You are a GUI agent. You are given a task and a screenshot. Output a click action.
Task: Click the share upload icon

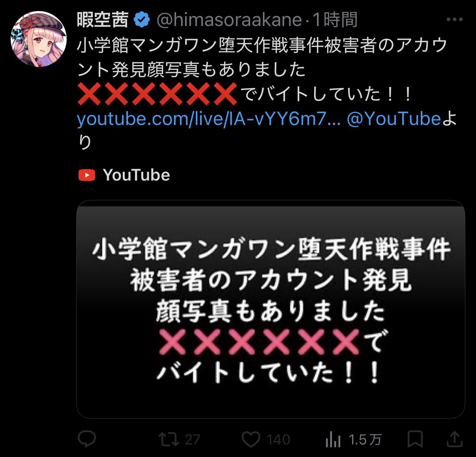tap(454, 439)
